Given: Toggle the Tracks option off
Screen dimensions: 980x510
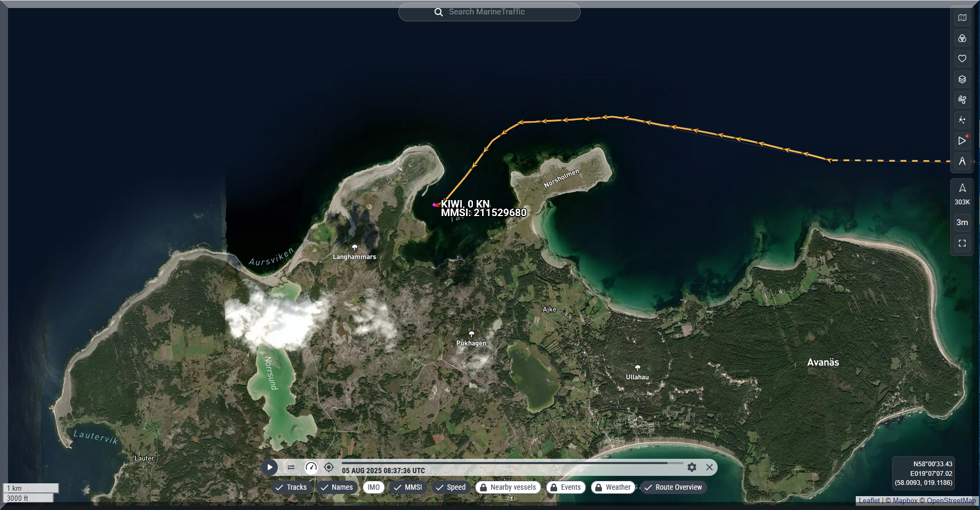Looking at the screenshot, I should coord(291,487).
